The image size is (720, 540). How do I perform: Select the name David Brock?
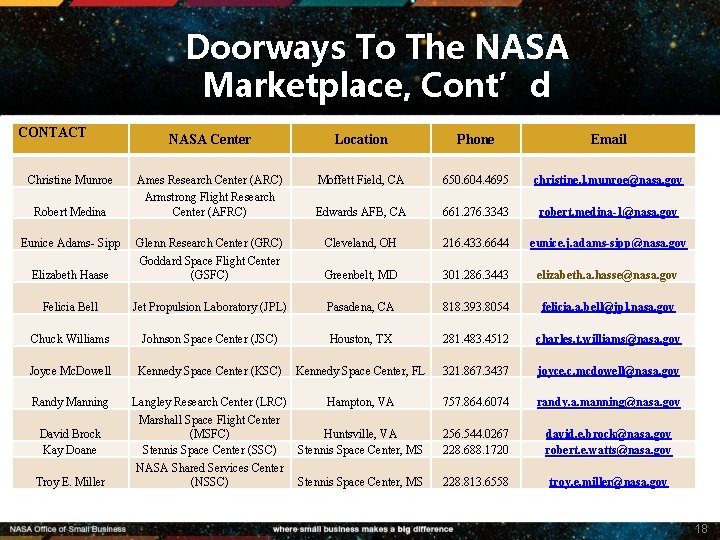click(x=70, y=434)
